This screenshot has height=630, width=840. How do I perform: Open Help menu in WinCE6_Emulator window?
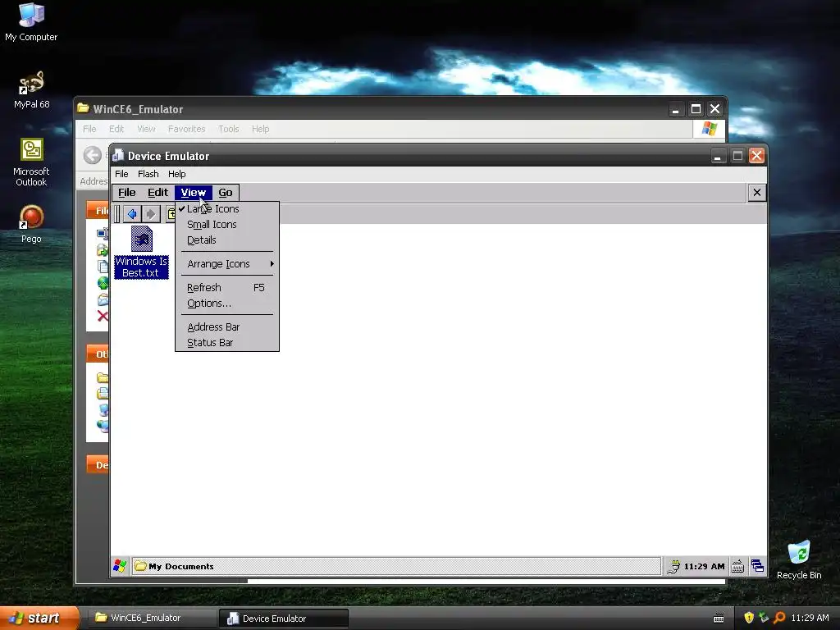(x=260, y=129)
